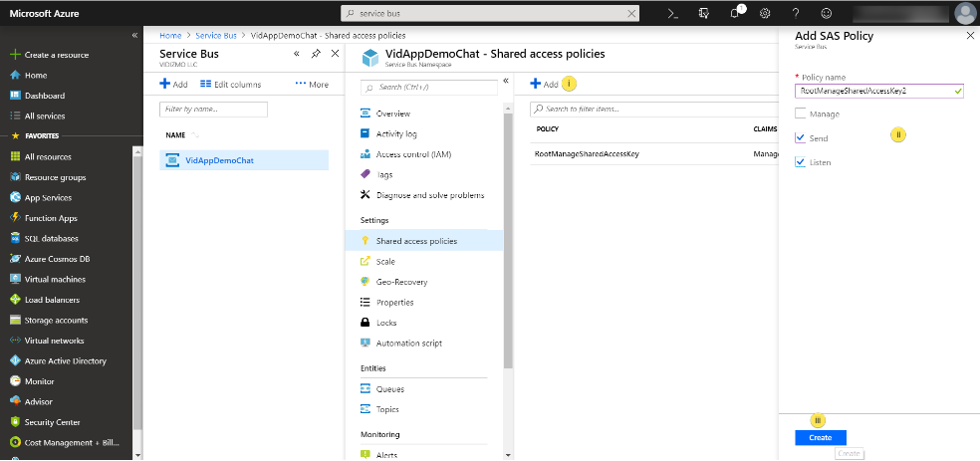The image size is (980, 461).
Task: Open Shared access policies settings
Action: (x=416, y=241)
